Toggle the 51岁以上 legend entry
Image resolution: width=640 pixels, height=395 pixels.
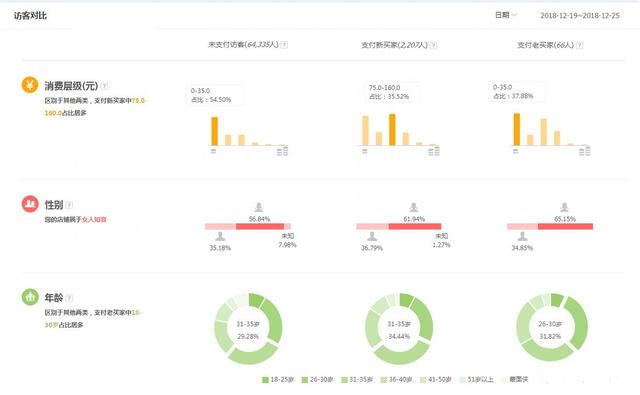point(476,380)
